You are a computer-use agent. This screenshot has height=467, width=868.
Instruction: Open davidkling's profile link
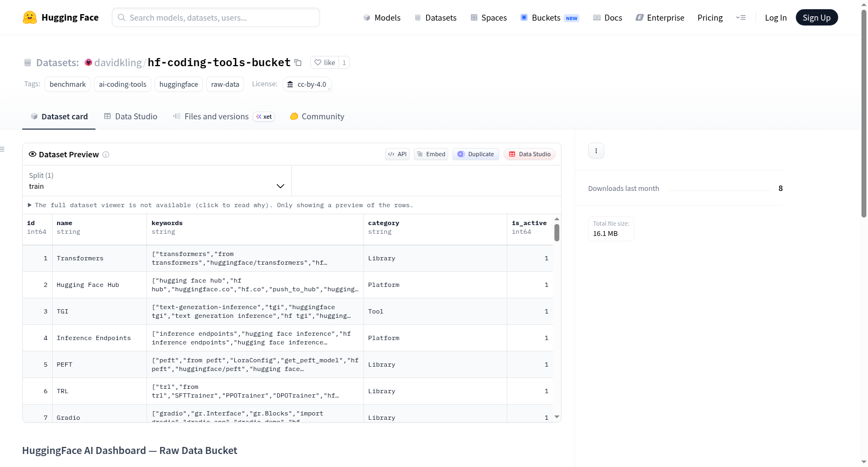pos(118,62)
